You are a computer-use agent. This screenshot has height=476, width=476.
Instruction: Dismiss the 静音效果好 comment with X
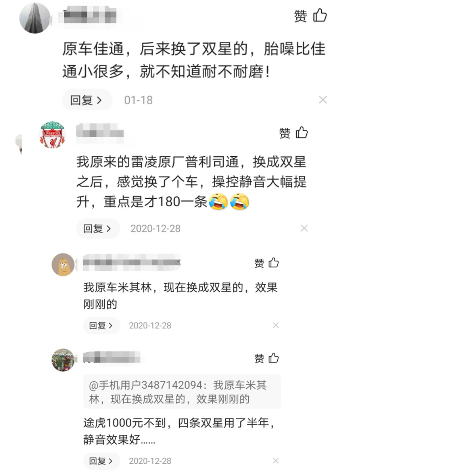pos(276,461)
